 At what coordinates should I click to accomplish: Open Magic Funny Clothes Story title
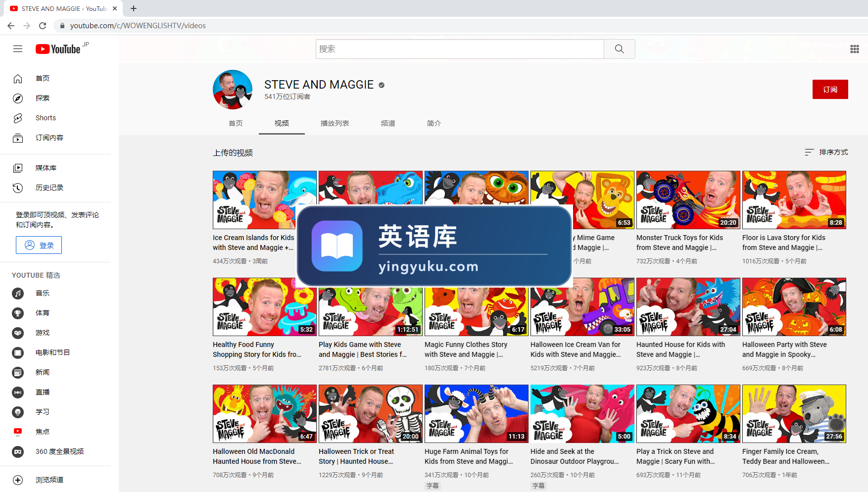[x=466, y=349]
